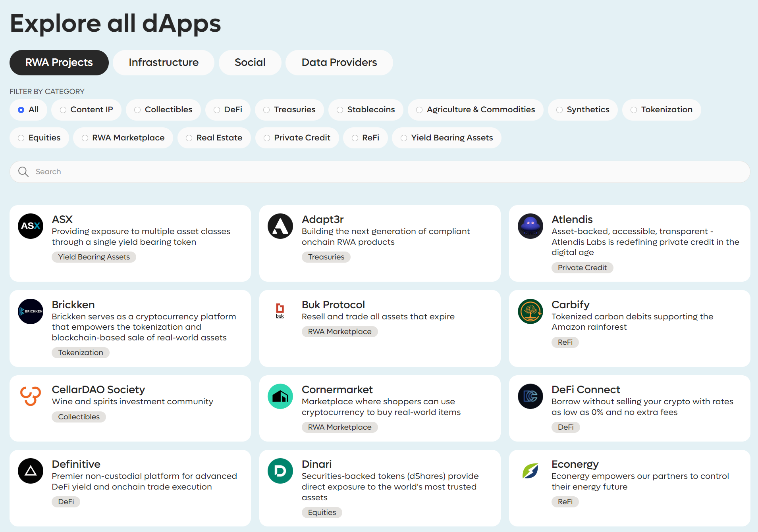
Task: Open the Atlendis project logo
Action: [530, 226]
